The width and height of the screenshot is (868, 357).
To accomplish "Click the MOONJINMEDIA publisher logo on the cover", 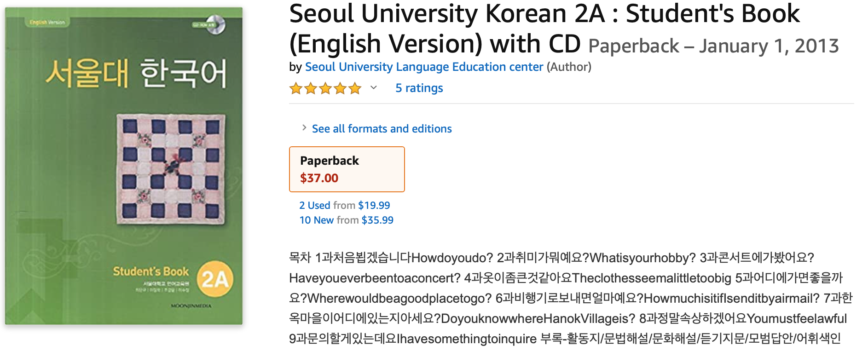I will 191,306.
